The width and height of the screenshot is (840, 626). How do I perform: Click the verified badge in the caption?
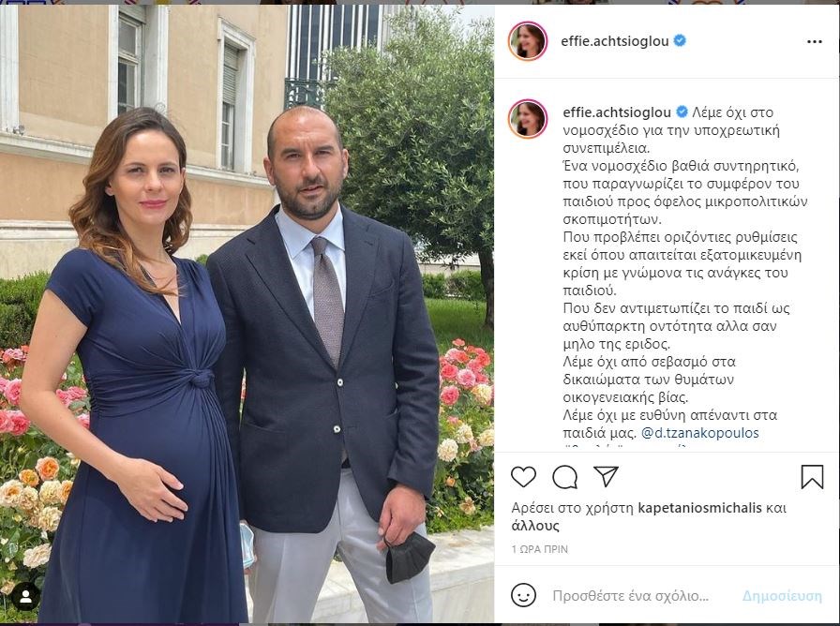(x=682, y=112)
